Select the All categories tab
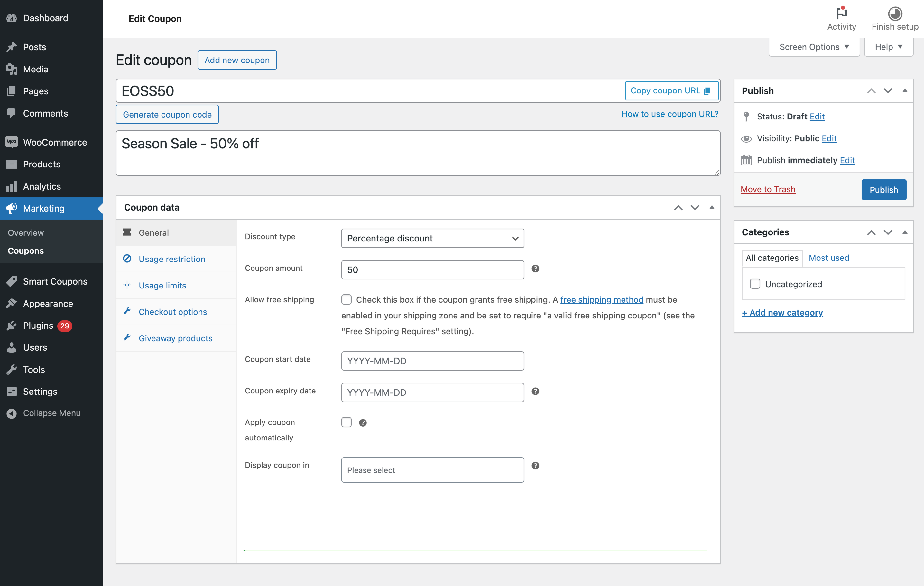Viewport: 924px width, 586px height. [x=772, y=258]
